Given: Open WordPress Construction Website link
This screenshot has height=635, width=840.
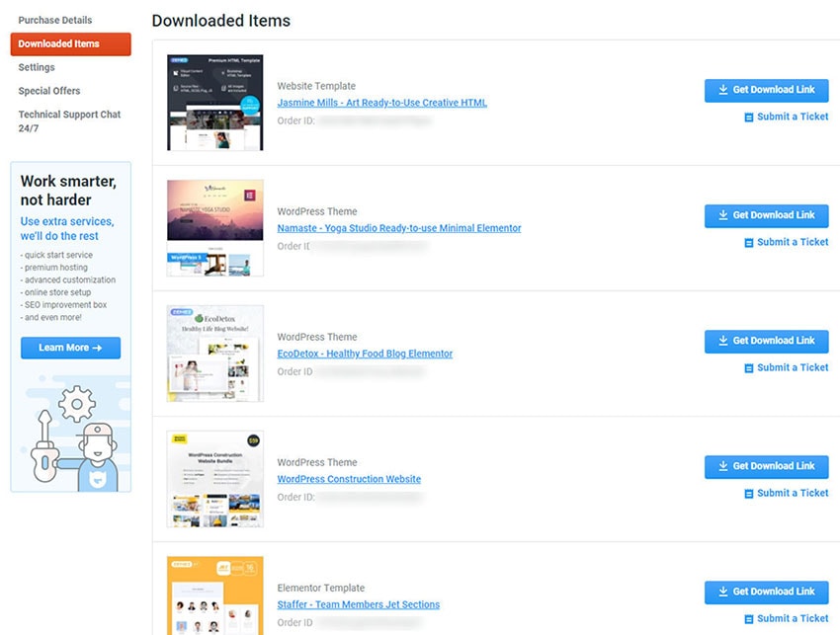Looking at the screenshot, I should [x=349, y=479].
